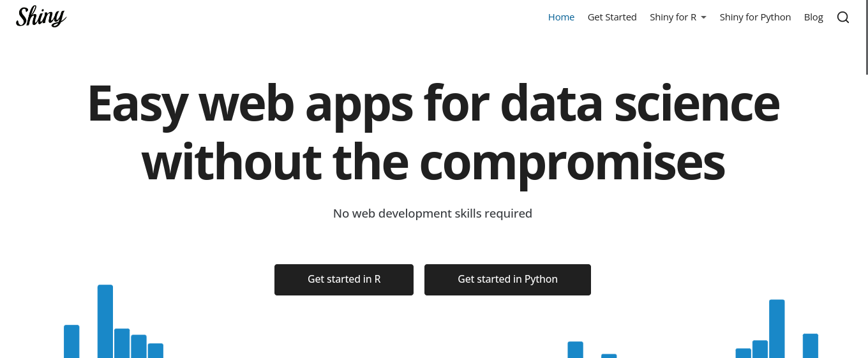Screen dimensions: 868x358
Task: Click the leftmost blue bar in the left chart
Action: click(x=71, y=341)
